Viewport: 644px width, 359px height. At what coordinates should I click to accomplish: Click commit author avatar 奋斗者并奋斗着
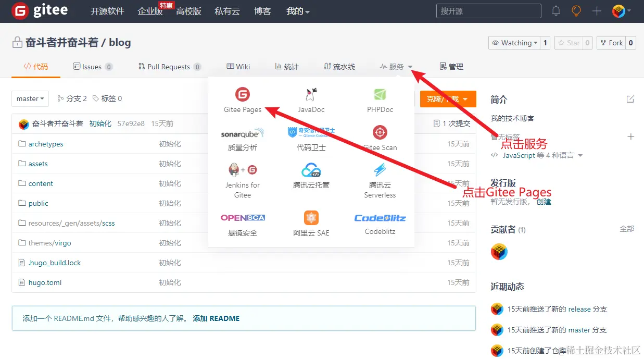click(23, 124)
